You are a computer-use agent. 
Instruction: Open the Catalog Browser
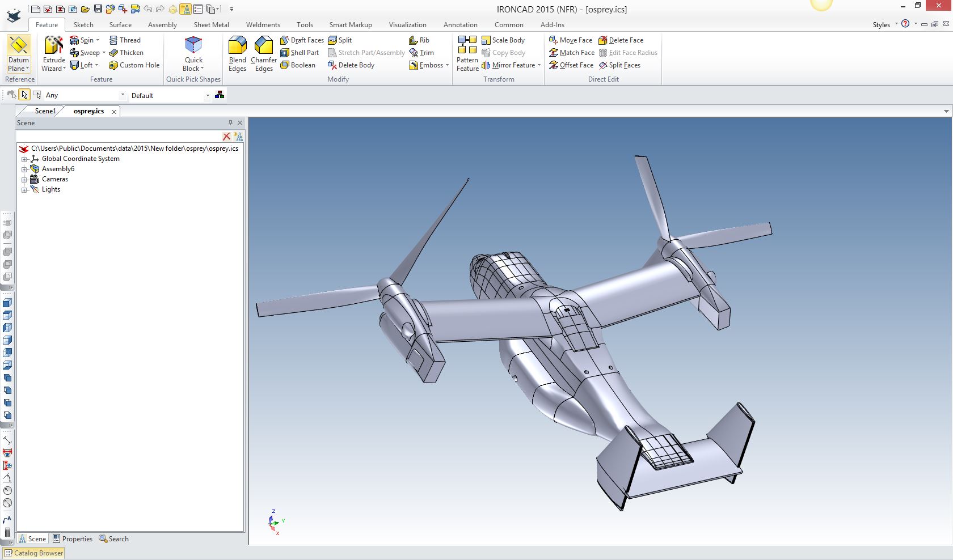point(34,553)
